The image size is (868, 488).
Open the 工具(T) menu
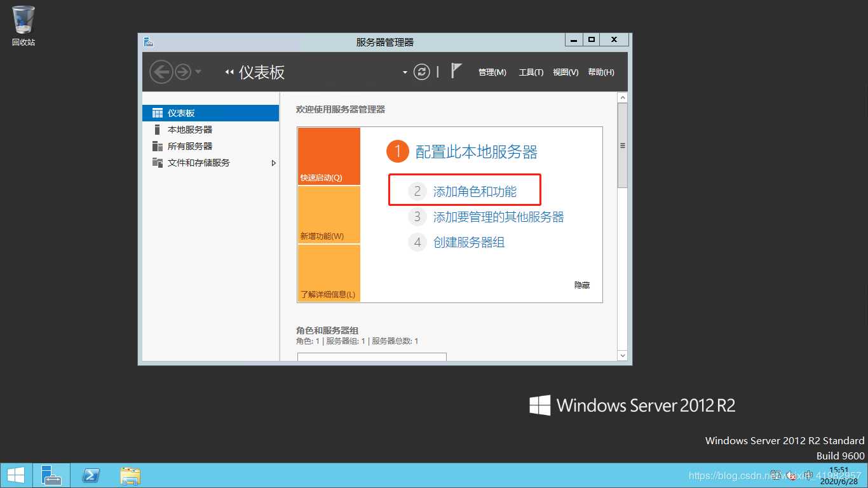pos(531,72)
